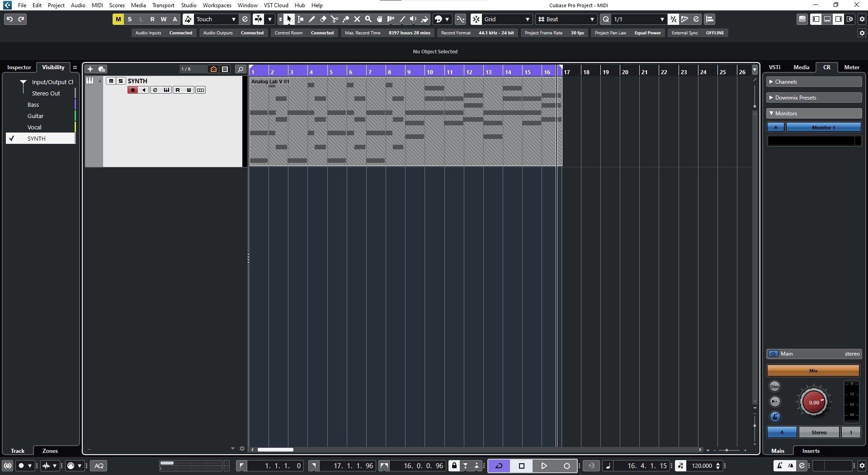Toggle global Solo S state button
This screenshot has width=868, height=475.
(130, 19)
